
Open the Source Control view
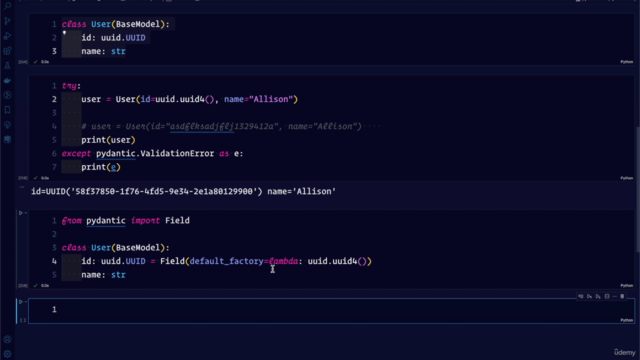pos(7,21)
